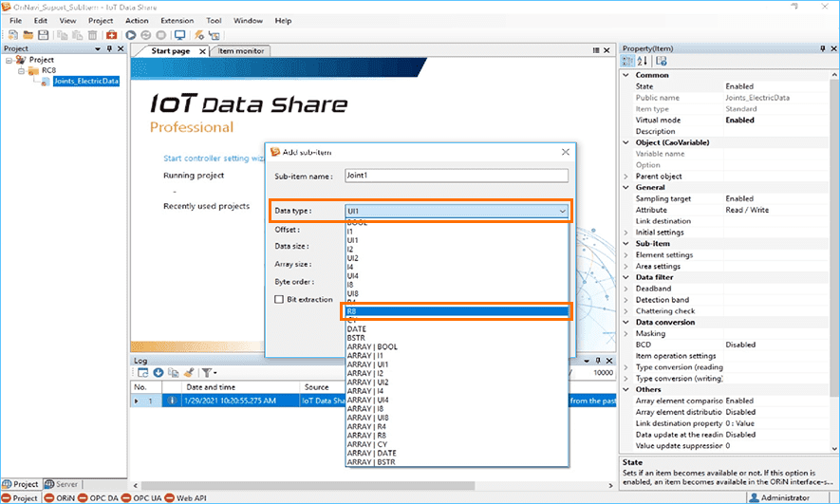
Task: Click the grey restart circular icon
Action: coord(146,35)
